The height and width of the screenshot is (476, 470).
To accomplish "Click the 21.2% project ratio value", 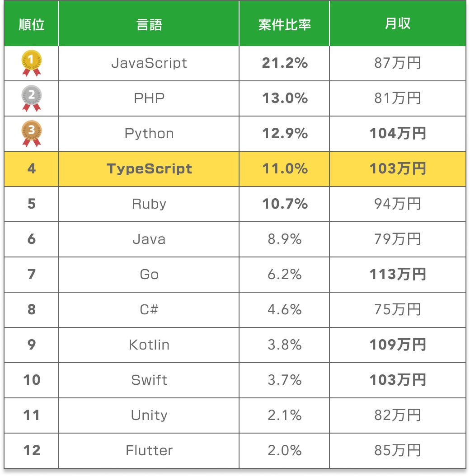I will 284,63.
